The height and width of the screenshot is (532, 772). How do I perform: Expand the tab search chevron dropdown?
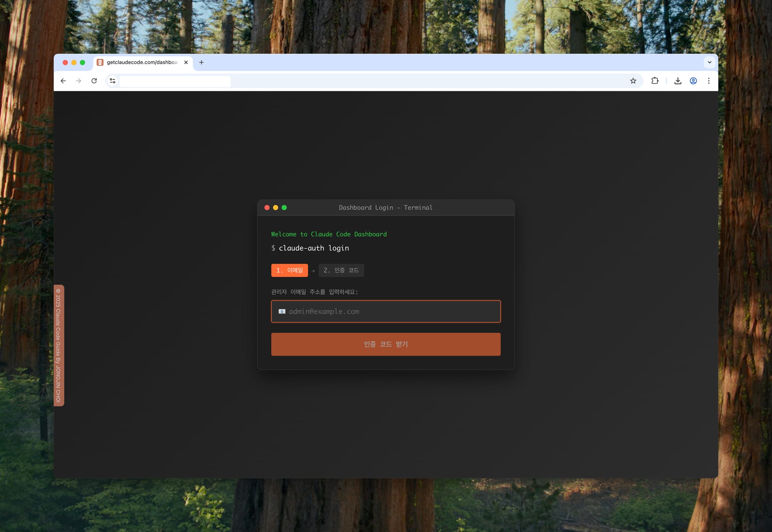tap(709, 62)
